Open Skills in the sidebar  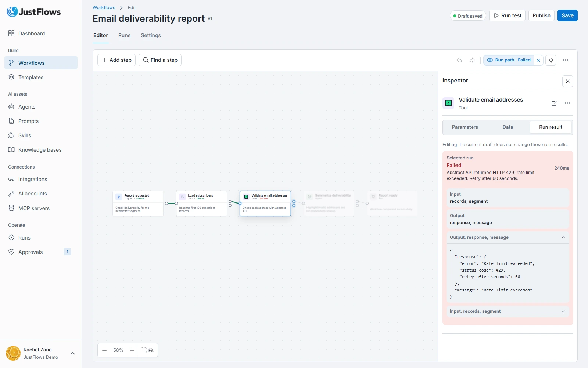(x=41, y=135)
